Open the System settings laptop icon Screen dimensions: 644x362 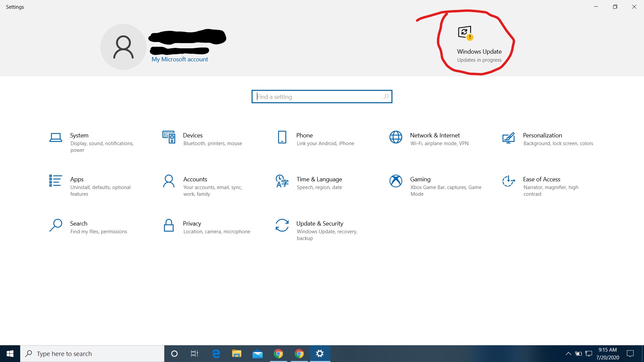56,137
